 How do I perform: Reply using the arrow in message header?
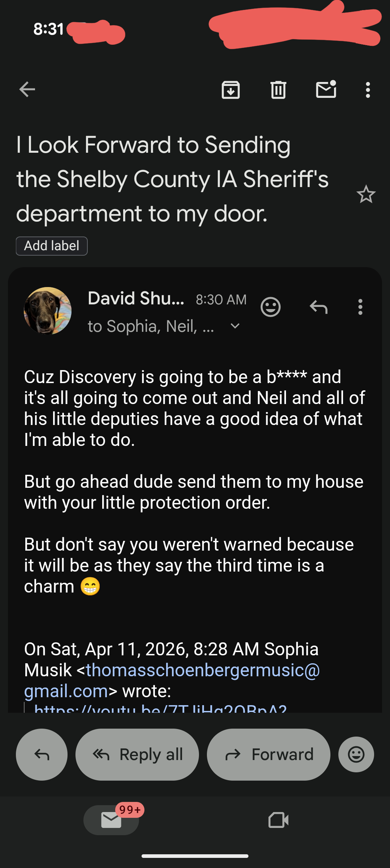tap(318, 307)
